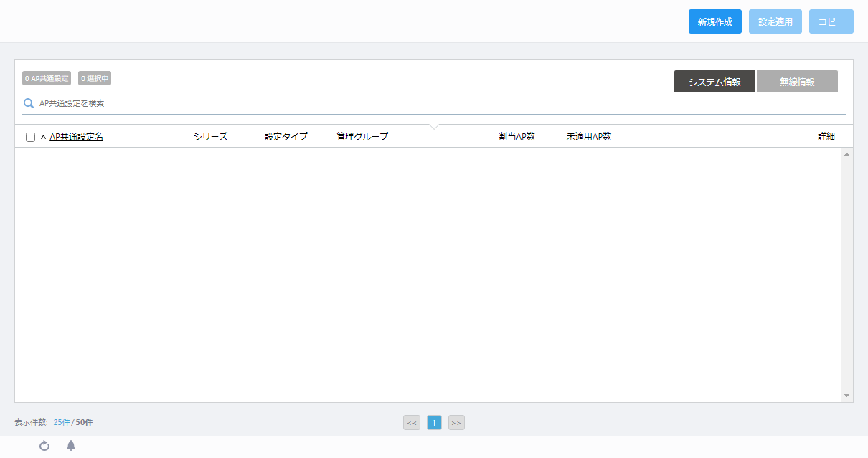
Task: Go to next page with >> button
Action: tap(456, 423)
